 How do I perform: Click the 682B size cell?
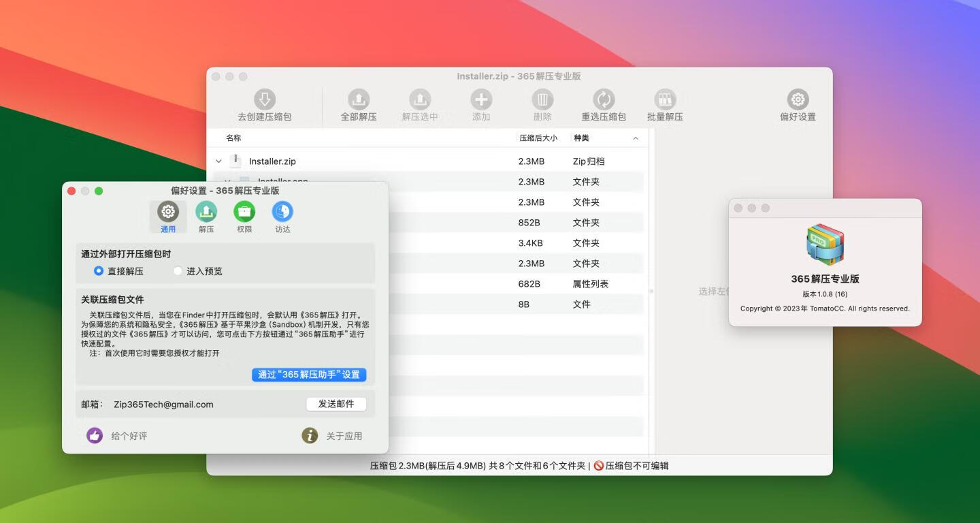pyautogui.click(x=529, y=284)
